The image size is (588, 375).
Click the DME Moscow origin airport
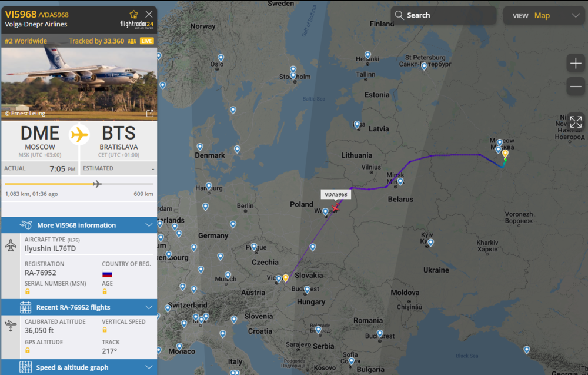[x=40, y=137]
